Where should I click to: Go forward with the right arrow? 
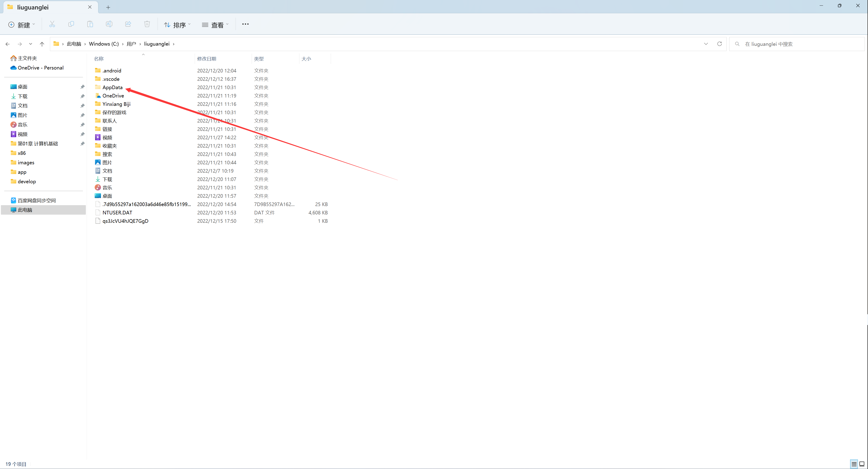(20, 44)
